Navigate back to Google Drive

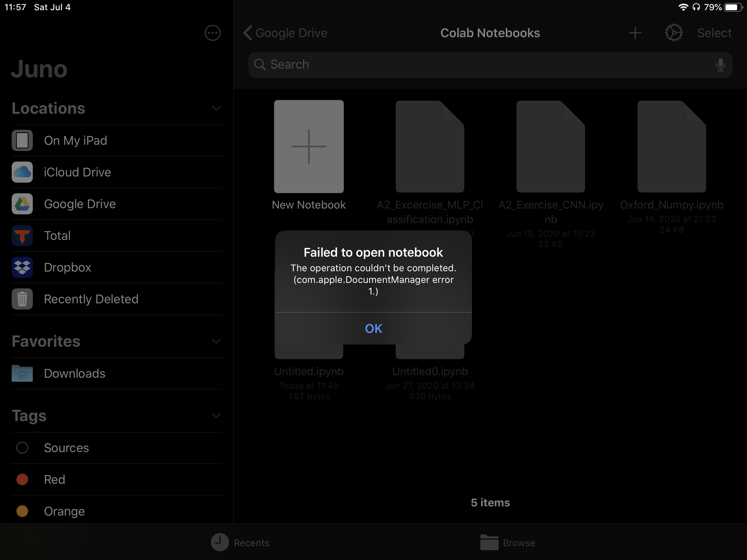(286, 33)
